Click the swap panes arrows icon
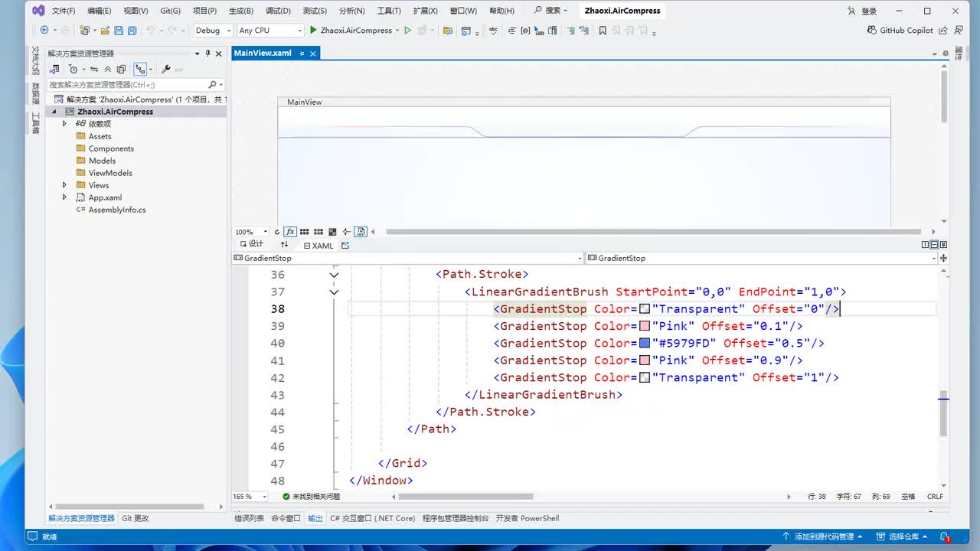 coord(285,245)
